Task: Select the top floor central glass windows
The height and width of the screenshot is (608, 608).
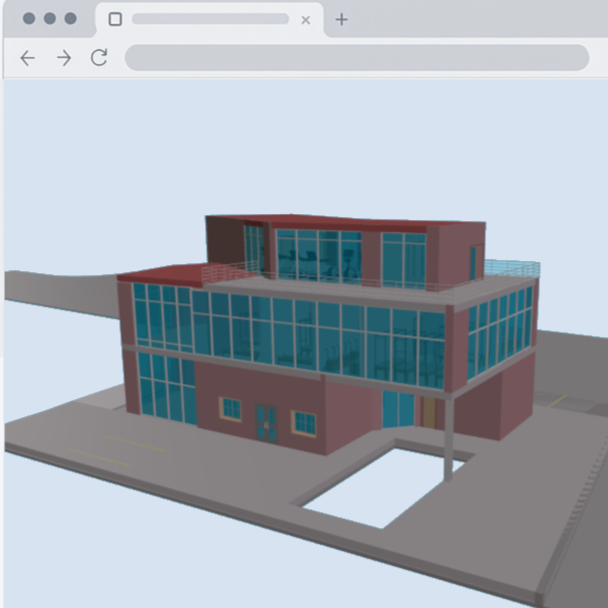Action: coord(318,256)
